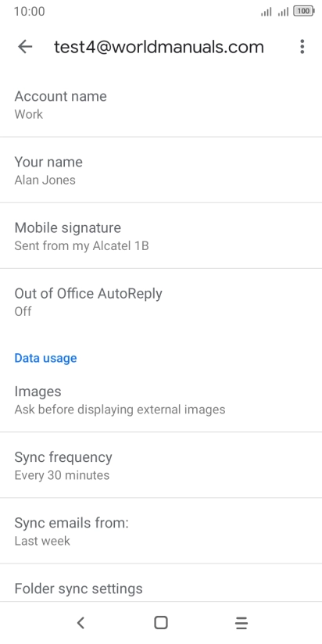Tap the battery indicator in status bar
The height and width of the screenshot is (644, 322).
click(303, 12)
